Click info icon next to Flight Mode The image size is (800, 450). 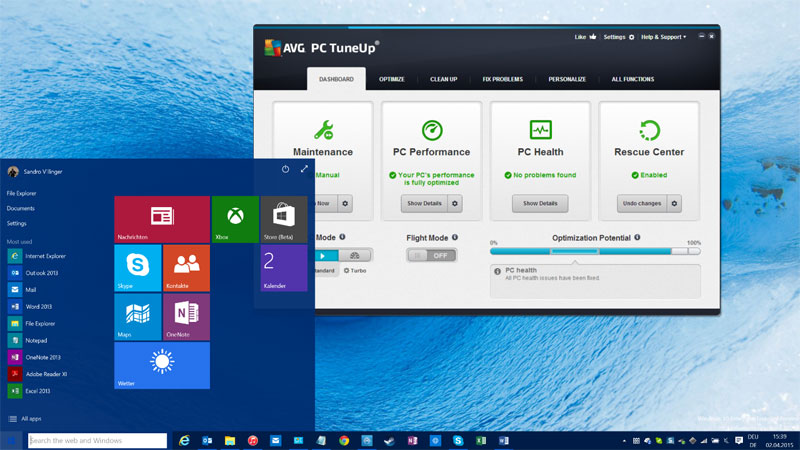455,237
